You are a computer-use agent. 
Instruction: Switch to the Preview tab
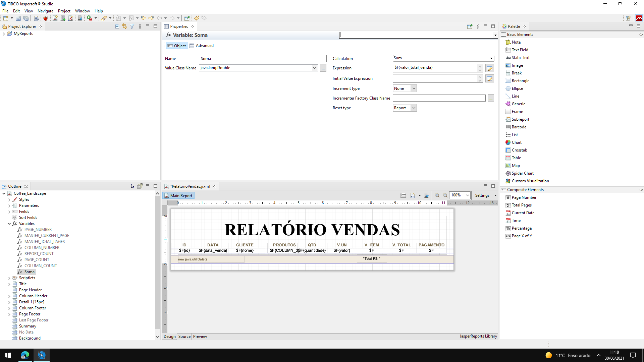click(x=200, y=337)
